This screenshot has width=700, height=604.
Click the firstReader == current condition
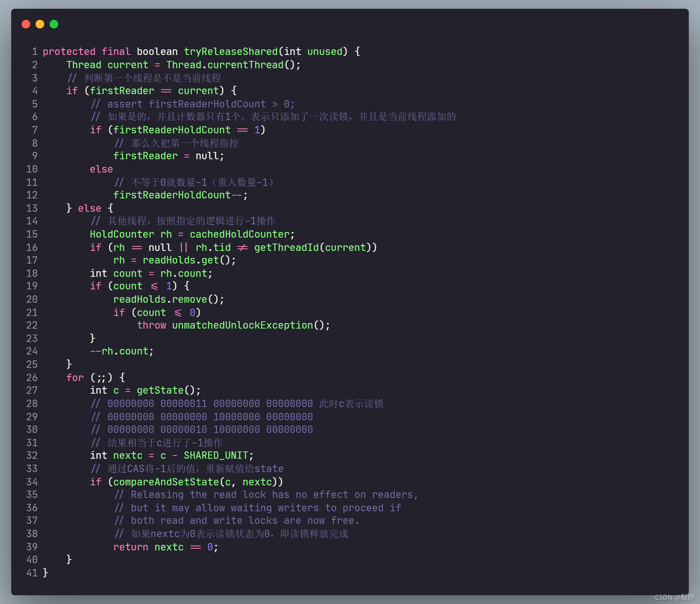[x=154, y=91]
